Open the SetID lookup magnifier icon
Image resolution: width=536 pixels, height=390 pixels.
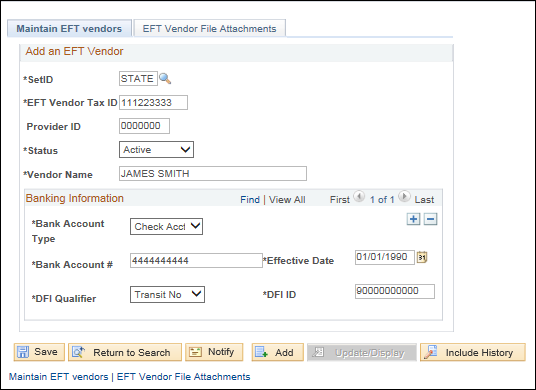coord(165,79)
